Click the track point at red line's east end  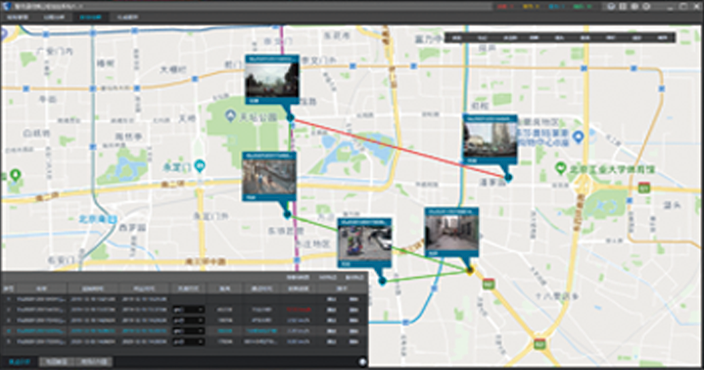pyautogui.click(x=508, y=177)
